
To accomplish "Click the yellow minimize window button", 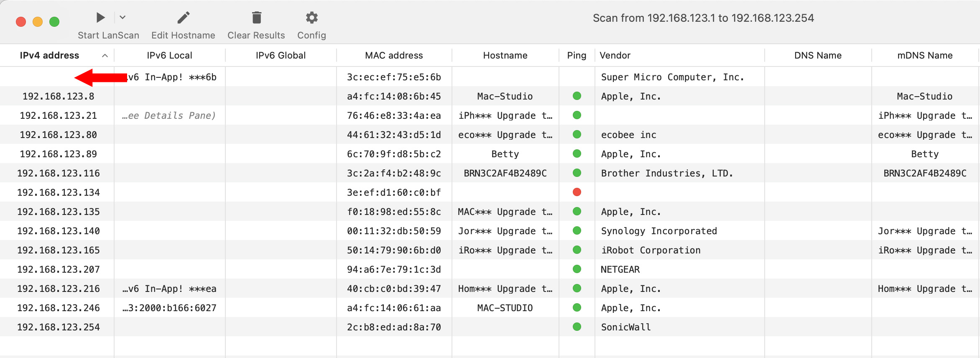I will (x=38, y=22).
